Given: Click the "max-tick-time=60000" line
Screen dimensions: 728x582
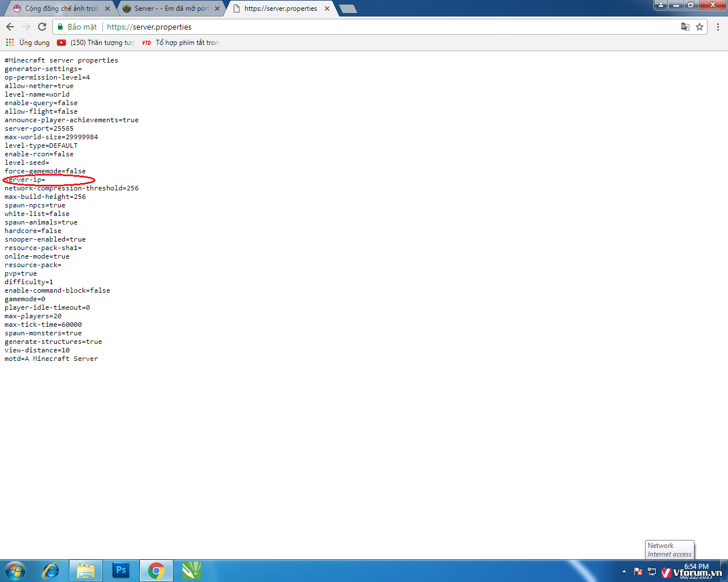Looking at the screenshot, I should pos(43,325).
